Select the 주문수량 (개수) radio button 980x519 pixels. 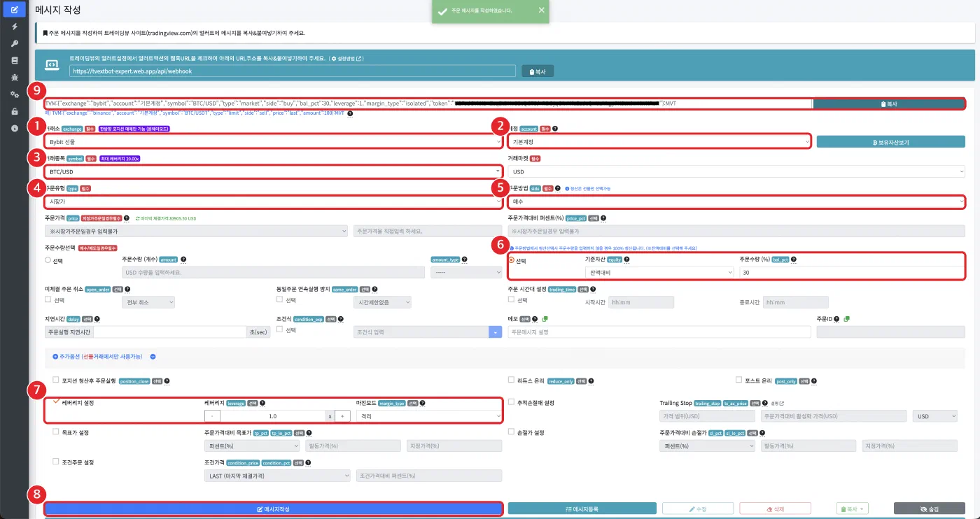coord(48,260)
